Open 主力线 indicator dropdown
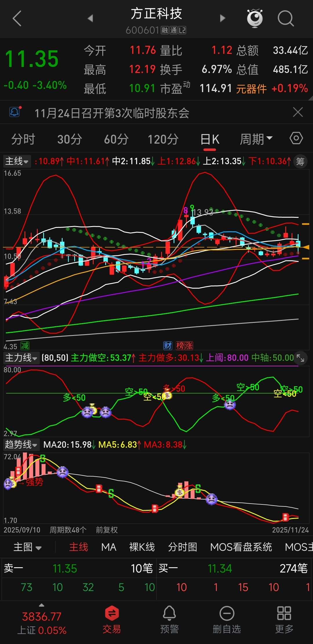Image resolution: width=313 pixels, height=644 pixels. click(x=21, y=358)
